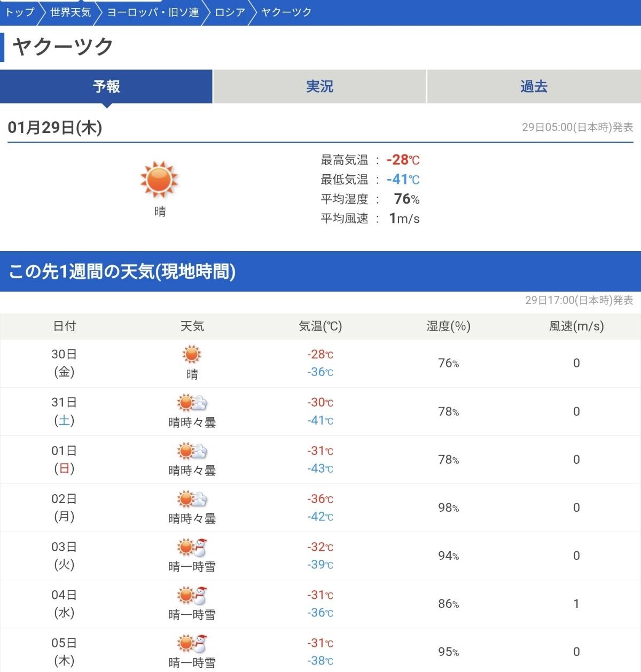Click the ヤクーツク breadcrumb item

[x=286, y=12]
